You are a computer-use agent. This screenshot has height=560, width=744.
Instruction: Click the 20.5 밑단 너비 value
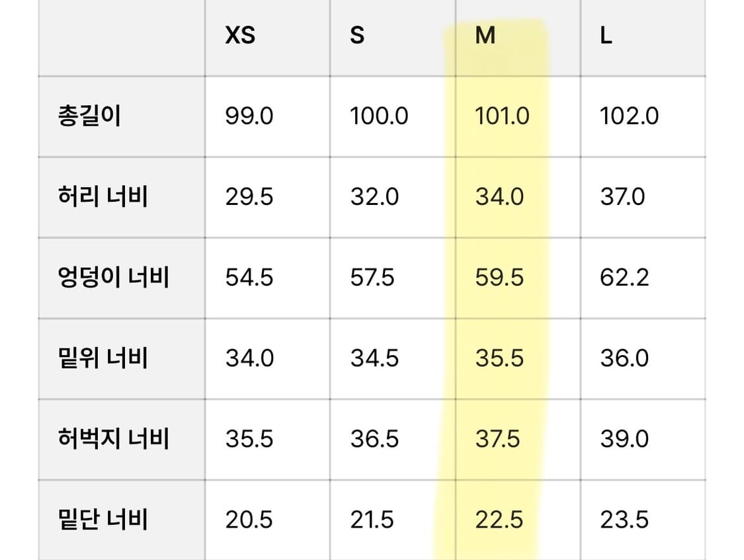[249, 520]
